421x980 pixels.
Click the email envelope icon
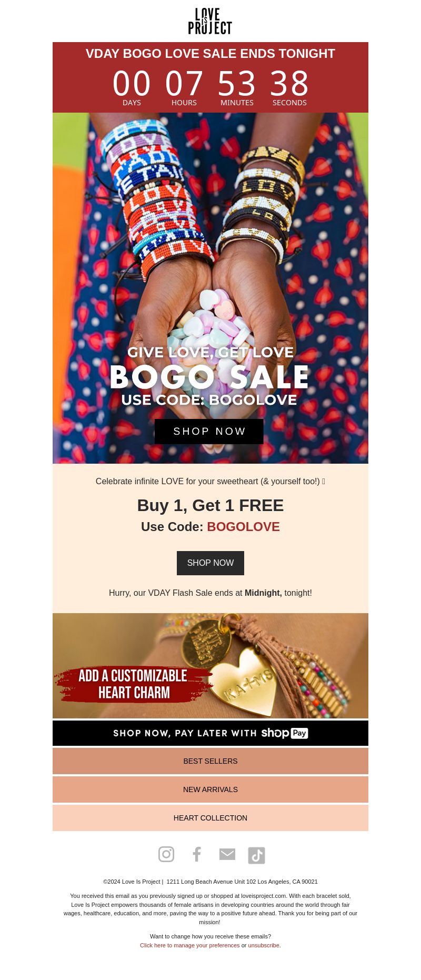click(x=227, y=854)
